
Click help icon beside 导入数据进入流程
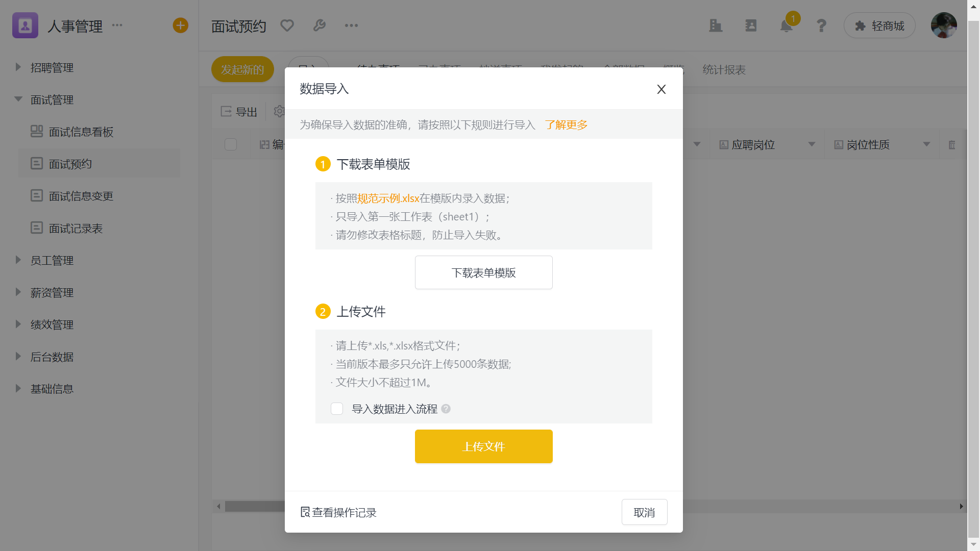[446, 409]
